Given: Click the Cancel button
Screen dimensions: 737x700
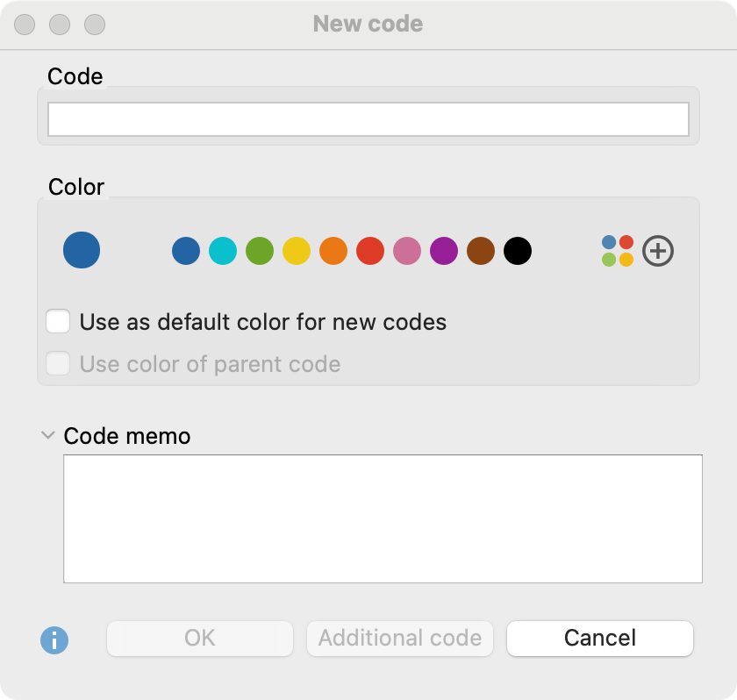Looking at the screenshot, I should [599, 639].
